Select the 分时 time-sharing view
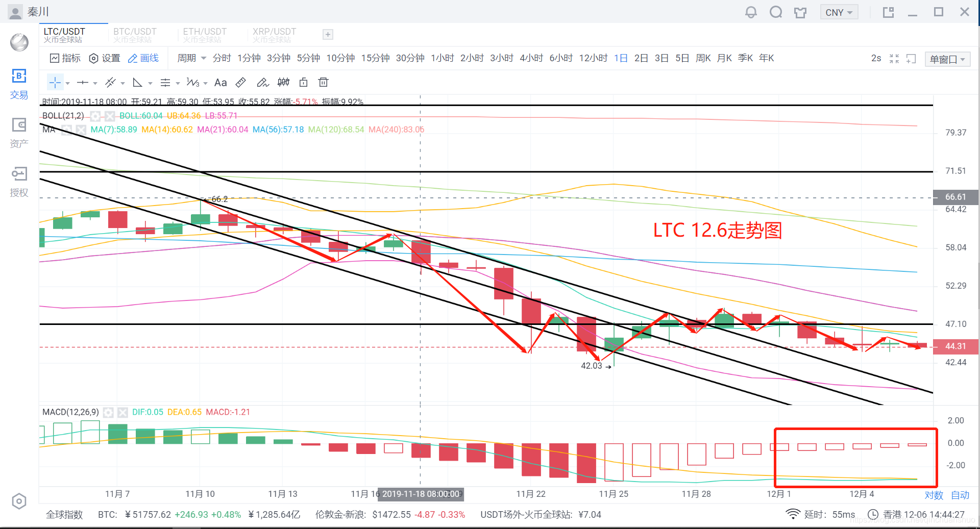 pyautogui.click(x=222, y=58)
